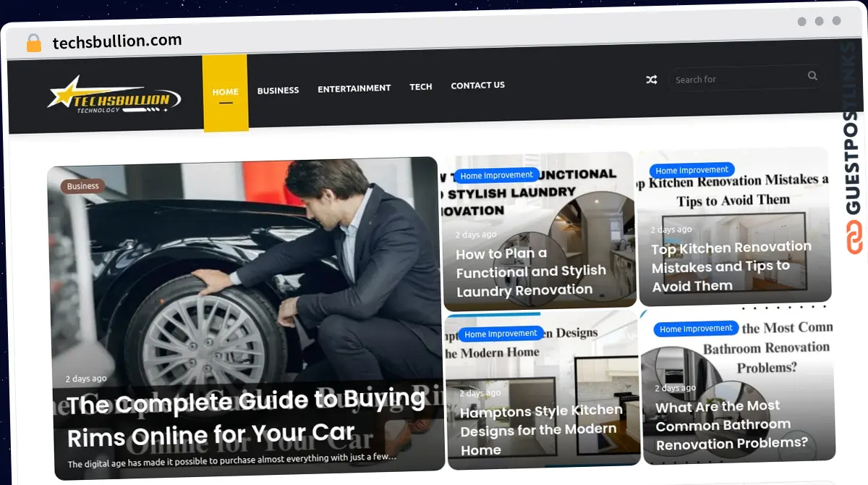Screen dimensions: 868x485
Task: Click the padlock icon in address bar
Action: [x=34, y=43]
